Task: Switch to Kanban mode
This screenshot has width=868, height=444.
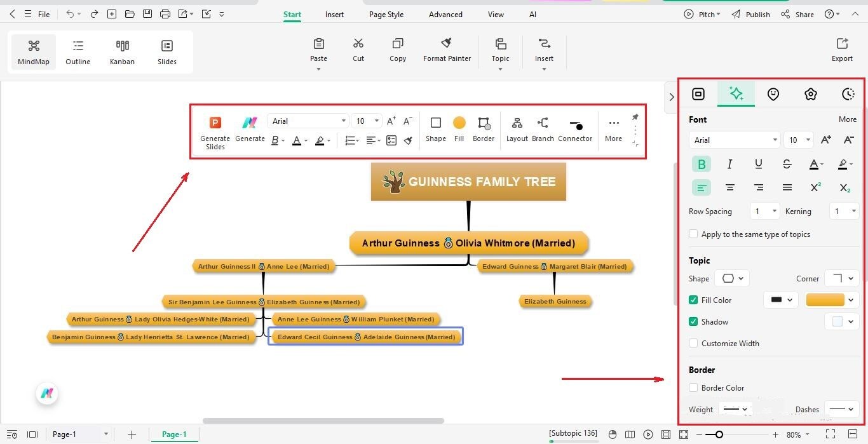Action: [122, 53]
